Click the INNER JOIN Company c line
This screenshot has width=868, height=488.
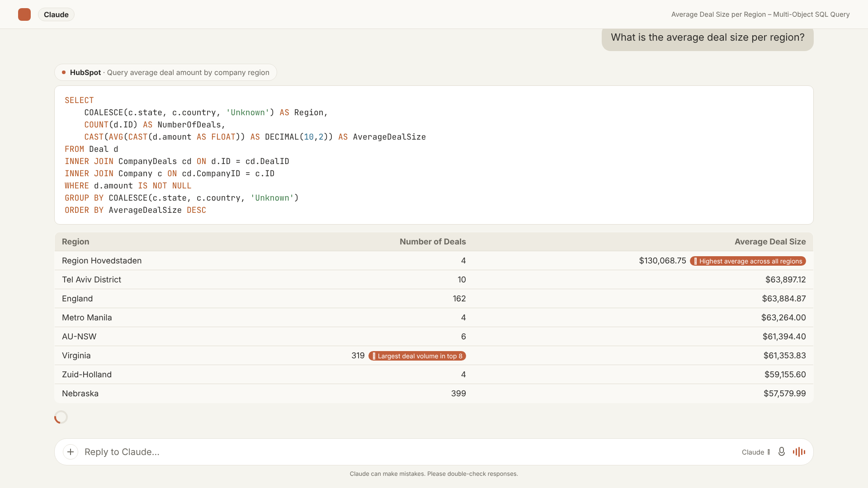(x=170, y=174)
